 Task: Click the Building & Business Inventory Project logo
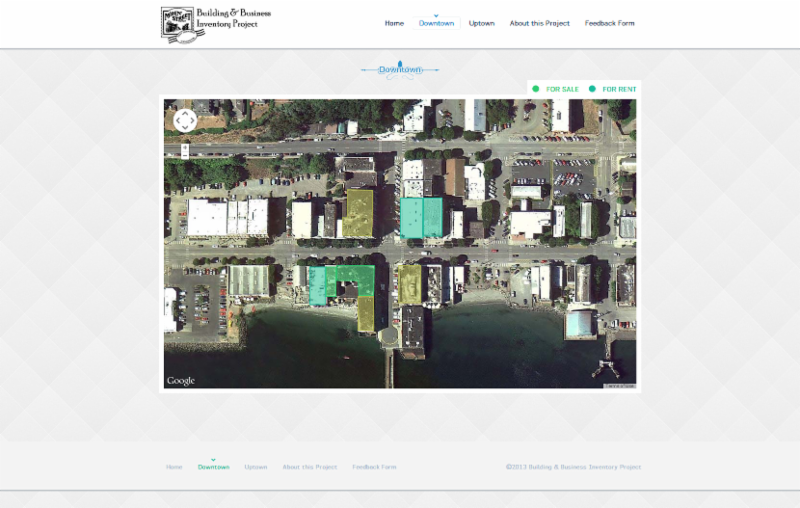(215, 24)
